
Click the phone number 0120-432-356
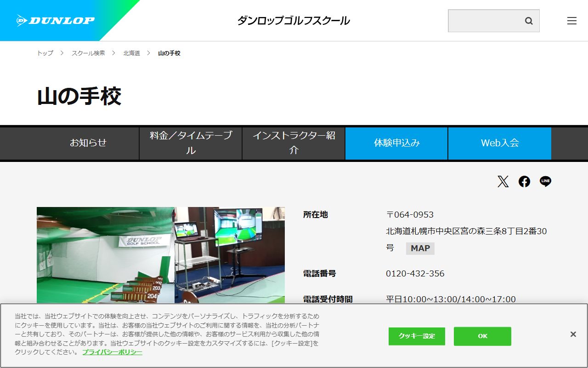tap(415, 274)
